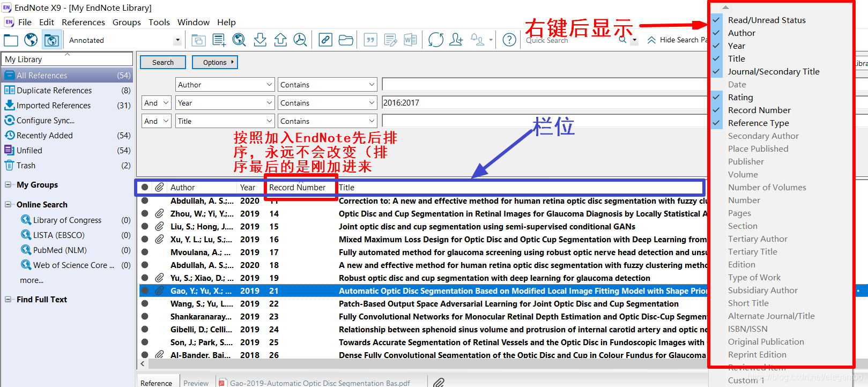Uncheck Rating in column context menu
868x387 pixels.
(740, 98)
